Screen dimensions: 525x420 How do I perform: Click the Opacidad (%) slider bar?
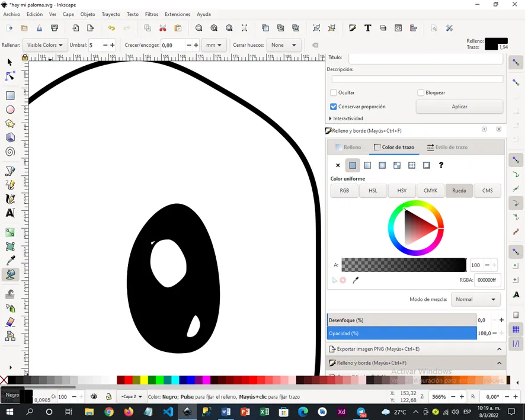coord(402,334)
